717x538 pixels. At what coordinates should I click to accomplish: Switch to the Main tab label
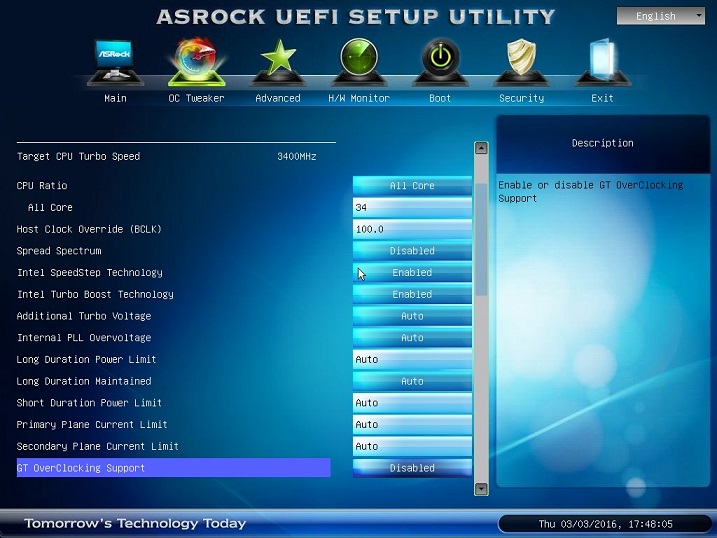coord(115,98)
